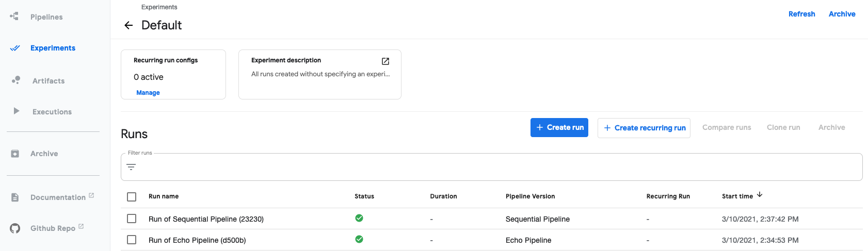Click the Archive box icon in sidebar
868x251 pixels.
(15, 154)
